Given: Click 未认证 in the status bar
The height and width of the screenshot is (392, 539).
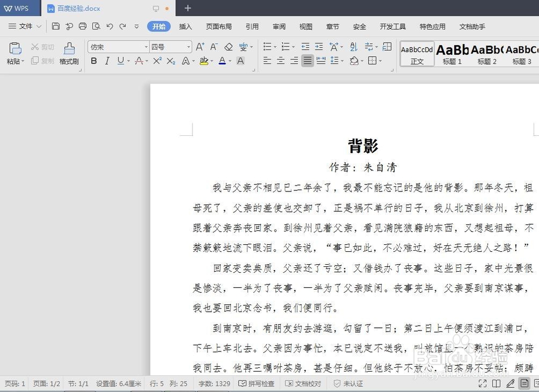Looking at the screenshot, I should pos(349,383).
